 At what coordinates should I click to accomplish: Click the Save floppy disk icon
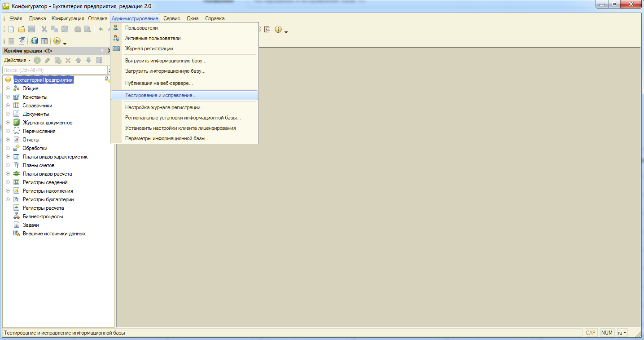(32, 29)
